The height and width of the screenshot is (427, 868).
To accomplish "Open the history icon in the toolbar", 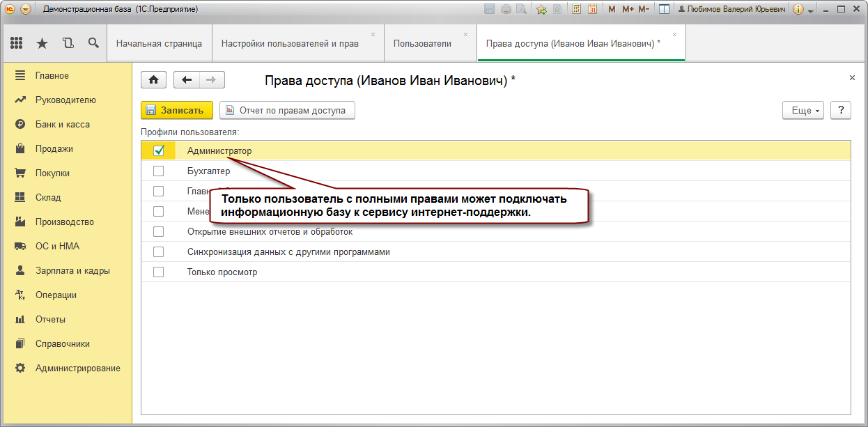I will pos(68,43).
